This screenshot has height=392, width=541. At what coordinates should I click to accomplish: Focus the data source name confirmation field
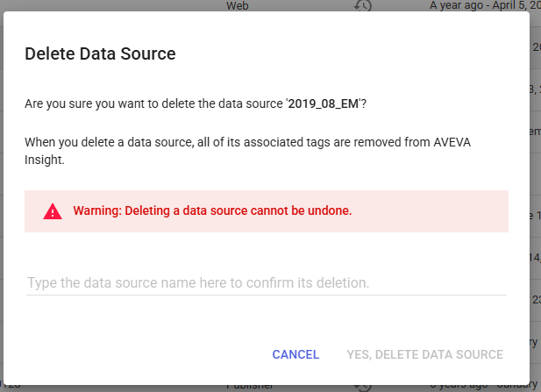[267, 282]
